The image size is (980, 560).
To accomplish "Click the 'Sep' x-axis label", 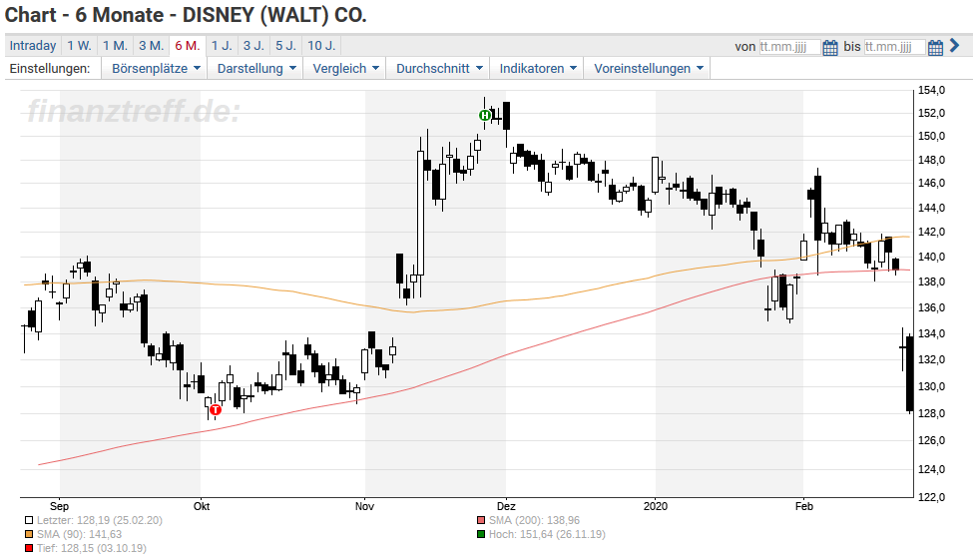I will point(59,506).
